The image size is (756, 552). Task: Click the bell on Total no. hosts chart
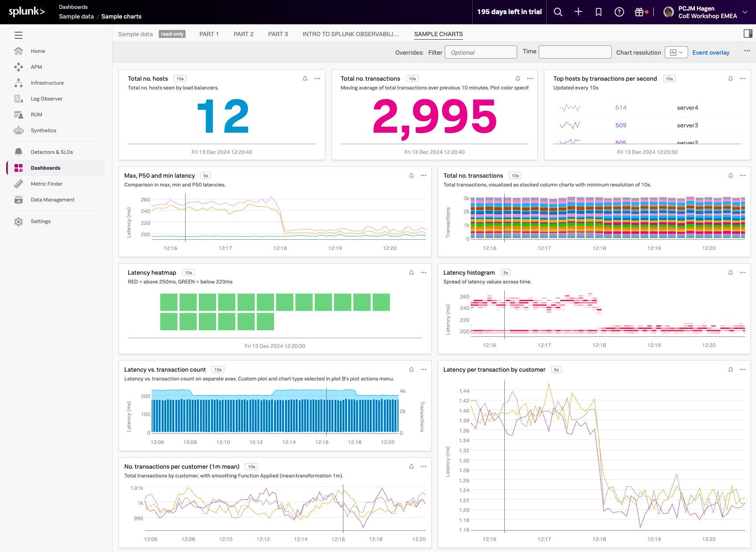coord(305,78)
